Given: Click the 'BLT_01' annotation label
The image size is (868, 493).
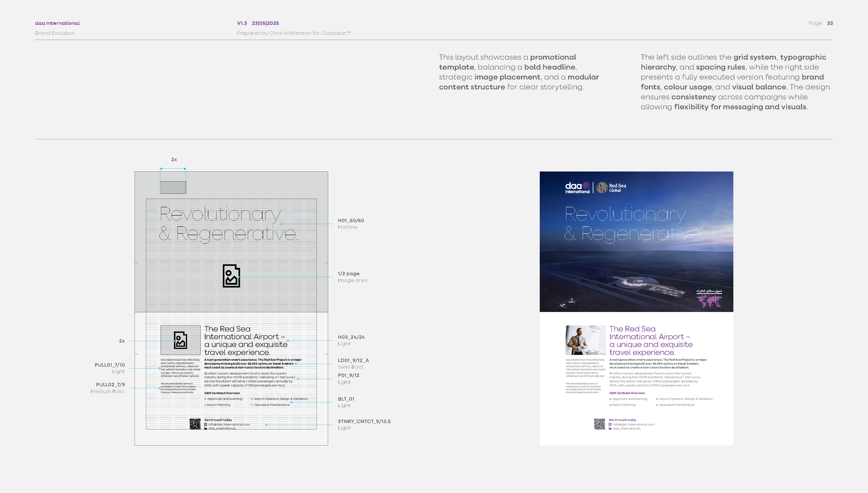Looking at the screenshot, I should (346, 399).
